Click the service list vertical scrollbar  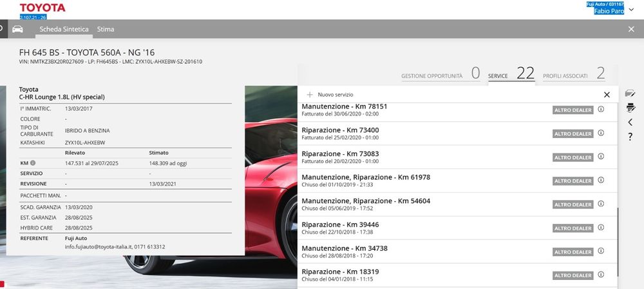[618, 242]
